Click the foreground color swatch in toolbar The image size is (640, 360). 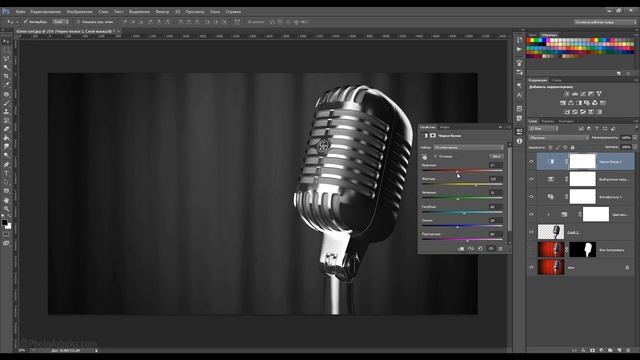coord(4,222)
